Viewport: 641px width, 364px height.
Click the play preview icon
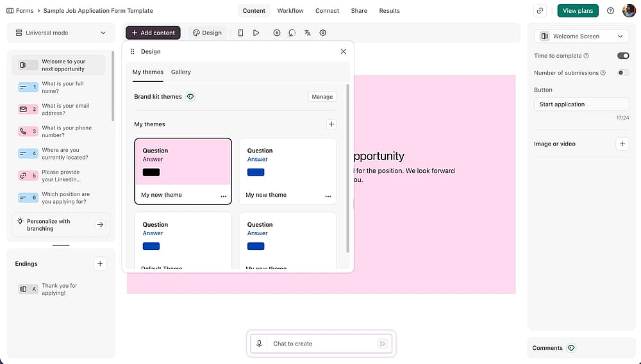click(256, 33)
